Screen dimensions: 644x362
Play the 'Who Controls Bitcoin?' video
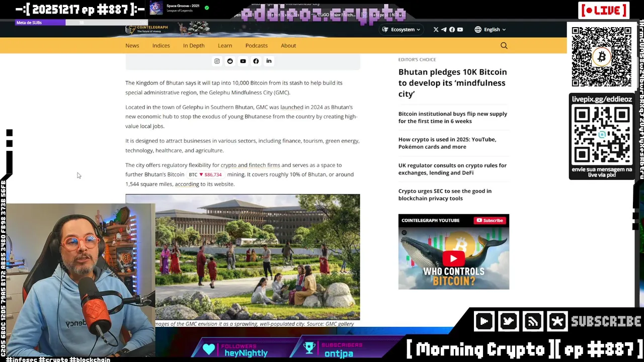[x=453, y=258]
